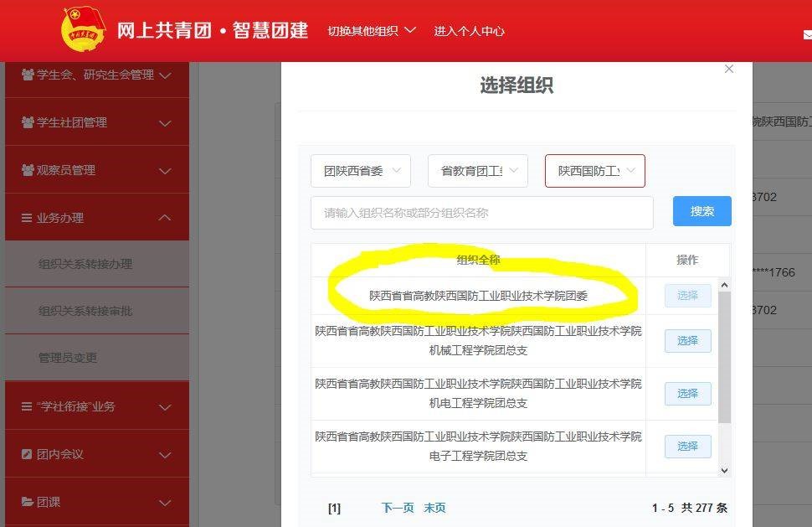The image size is (812, 527).
Task: Open the 团陕西省委 dropdown
Action: [361, 171]
